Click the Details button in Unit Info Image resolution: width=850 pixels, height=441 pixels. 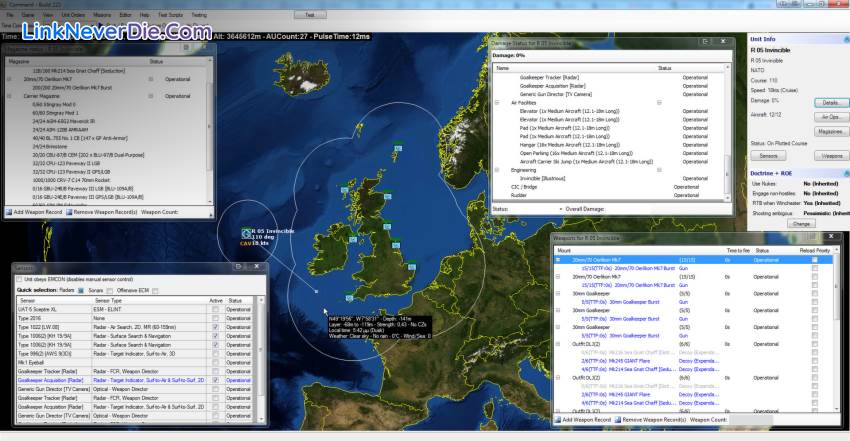830,103
